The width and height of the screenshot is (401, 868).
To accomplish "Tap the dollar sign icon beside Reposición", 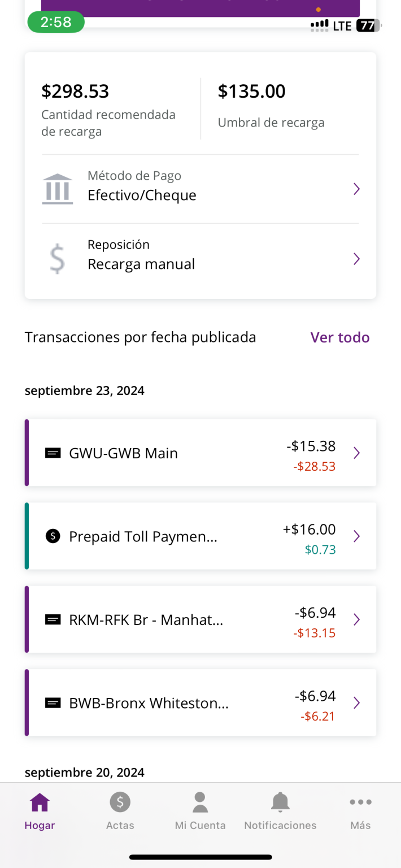I will point(57,259).
